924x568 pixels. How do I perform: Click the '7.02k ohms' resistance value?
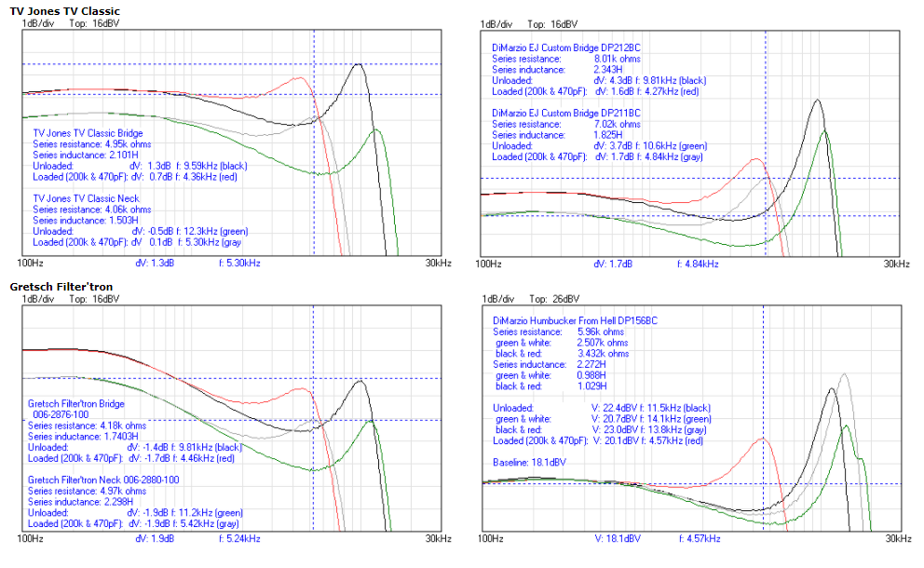pos(617,125)
